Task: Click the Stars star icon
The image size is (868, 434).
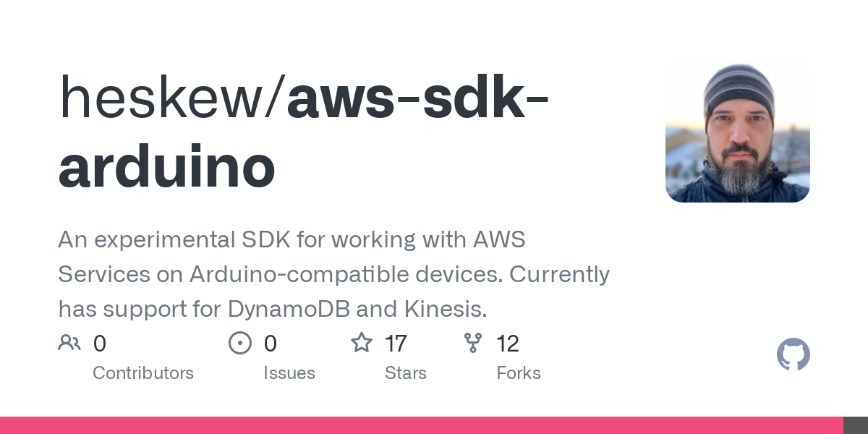Action: [362, 342]
